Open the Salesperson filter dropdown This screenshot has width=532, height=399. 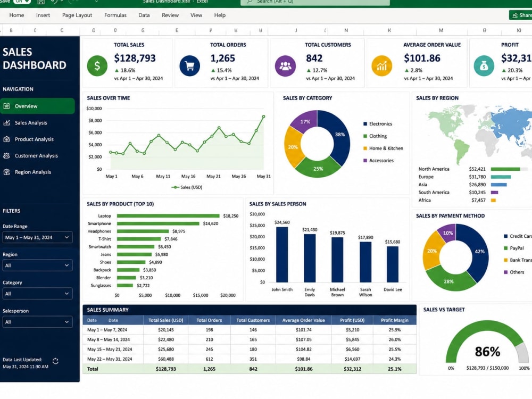point(37,322)
